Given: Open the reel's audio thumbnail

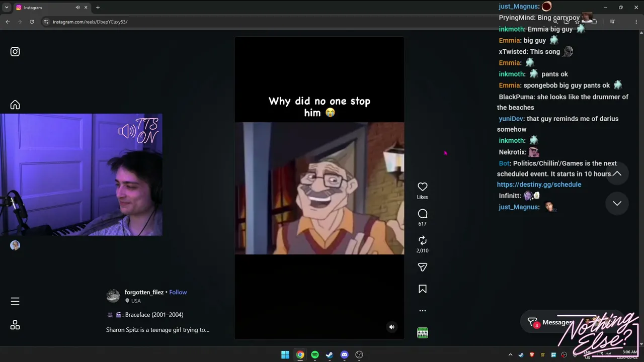Looking at the screenshot, I should pos(423,333).
